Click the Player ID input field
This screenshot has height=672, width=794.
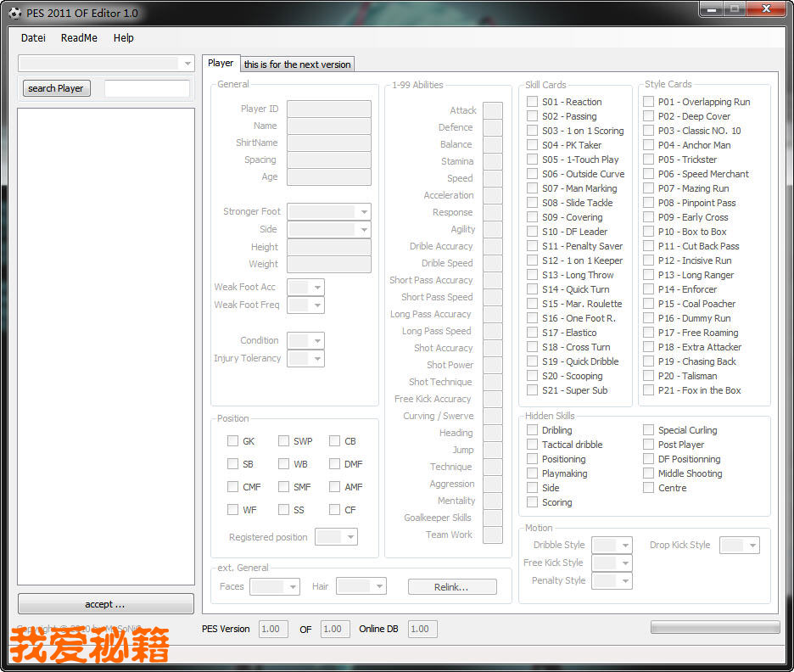[x=328, y=109]
